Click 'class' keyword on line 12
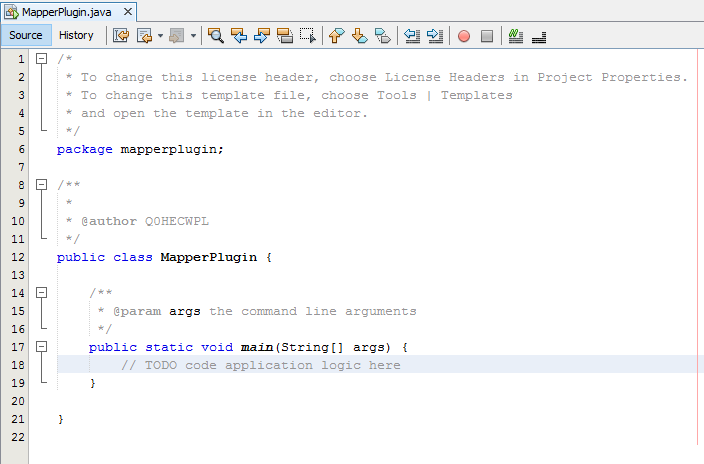 tap(132, 257)
